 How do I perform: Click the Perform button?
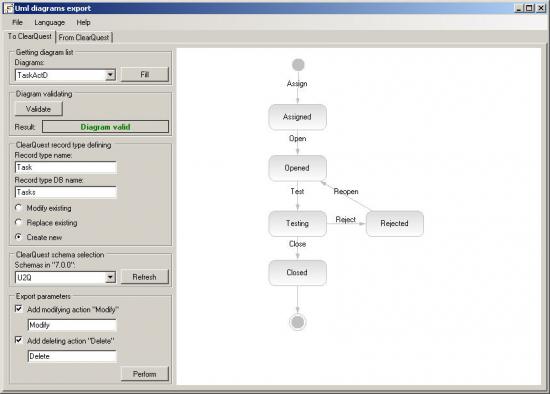point(145,374)
